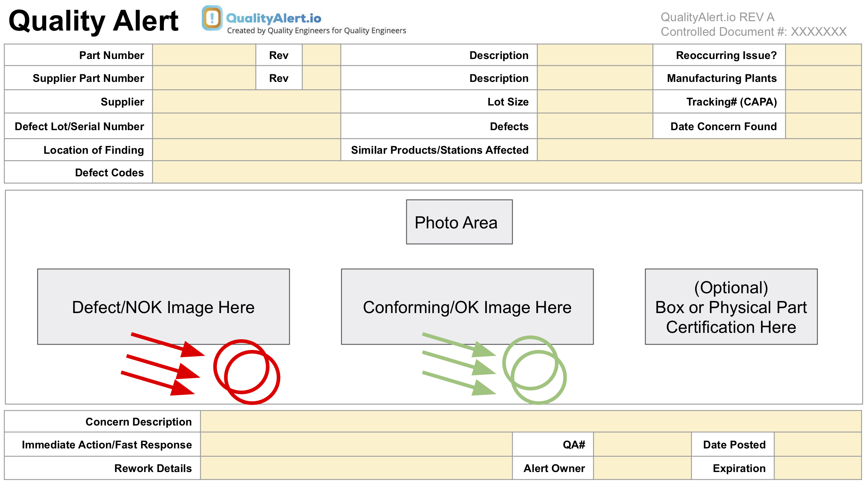The width and height of the screenshot is (868, 488).
Task: Click the Reoccurring Issue? answer field
Action: [823, 55]
